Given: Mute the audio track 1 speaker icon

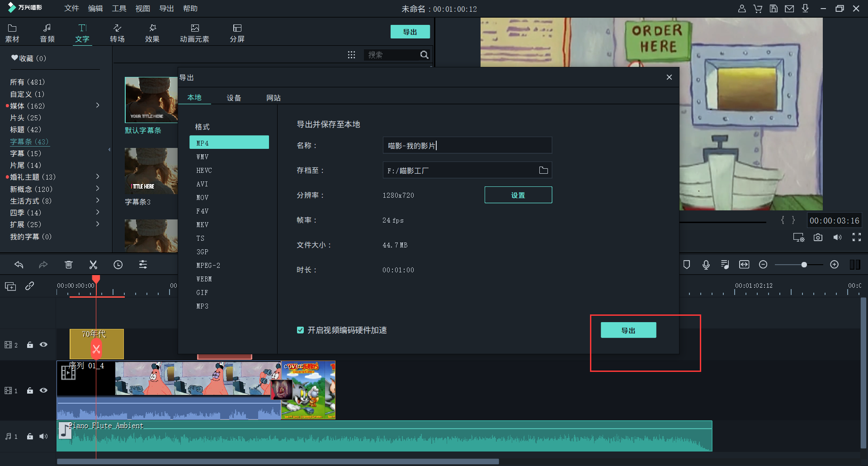Looking at the screenshot, I should click(43, 436).
